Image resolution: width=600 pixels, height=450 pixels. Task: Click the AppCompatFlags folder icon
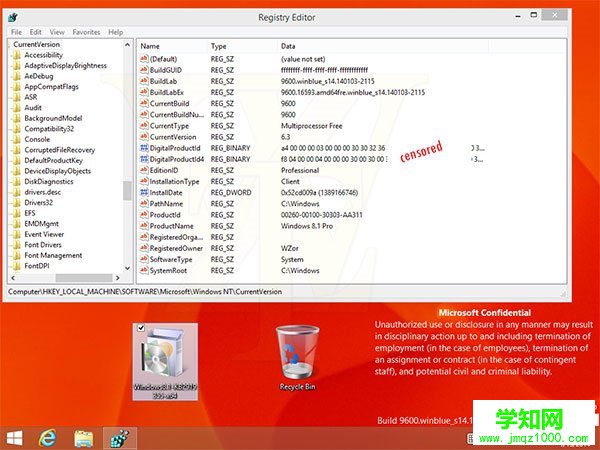(16, 86)
